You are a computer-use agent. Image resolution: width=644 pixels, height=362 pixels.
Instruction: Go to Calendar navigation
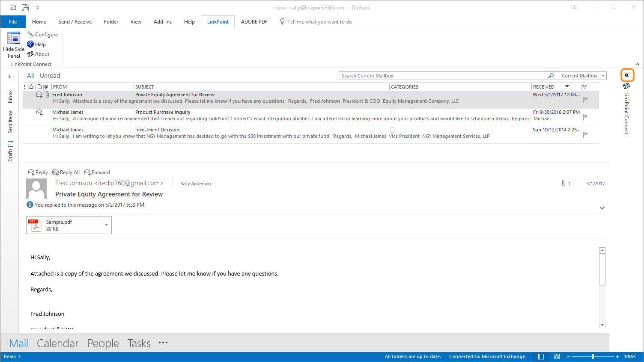tap(58, 343)
